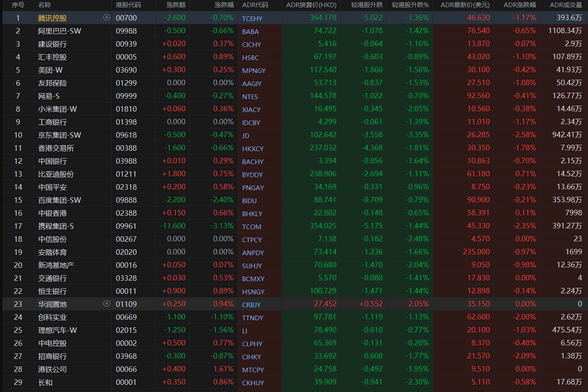Open the 携程集团-S stock name
The height and width of the screenshot is (392, 588).
pos(56,226)
